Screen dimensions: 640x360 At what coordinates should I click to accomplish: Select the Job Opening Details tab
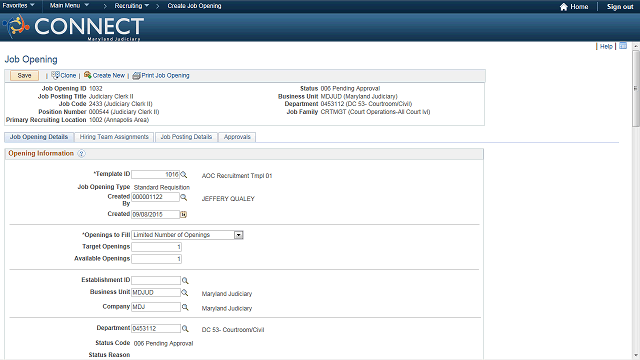tap(39, 137)
